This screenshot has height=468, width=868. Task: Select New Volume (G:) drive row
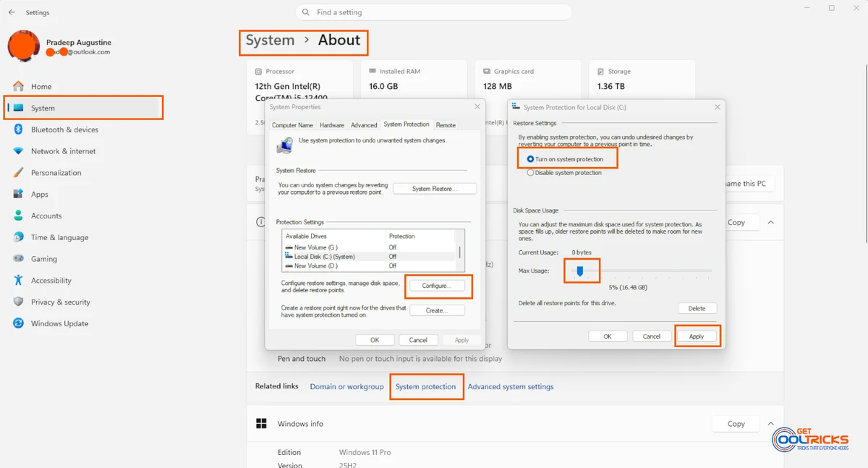click(x=369, y=247)
